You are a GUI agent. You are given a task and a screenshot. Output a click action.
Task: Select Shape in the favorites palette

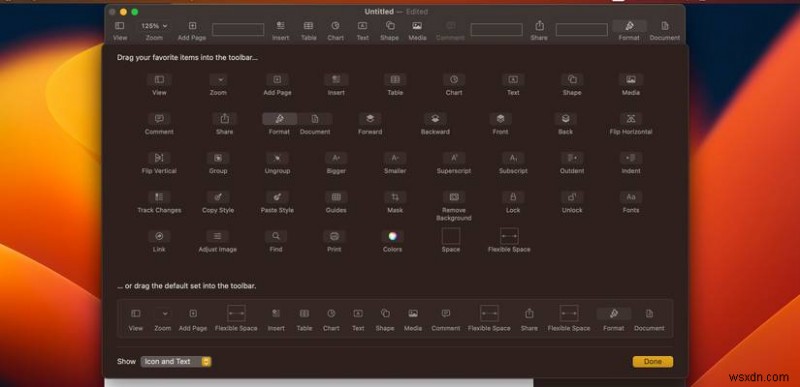(572, 80)
